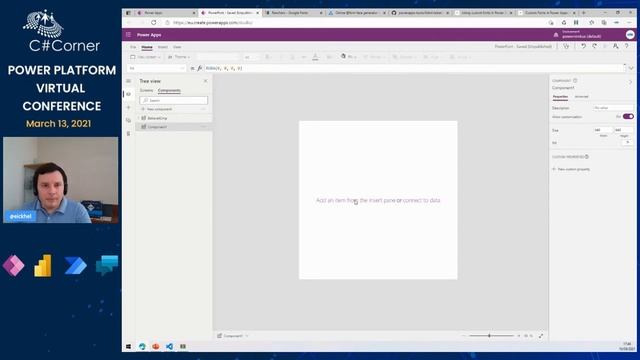Click the Fill paint bucket icon
Image resolution: width=640 pixels, height=360 pixels.
coord(343,57)
